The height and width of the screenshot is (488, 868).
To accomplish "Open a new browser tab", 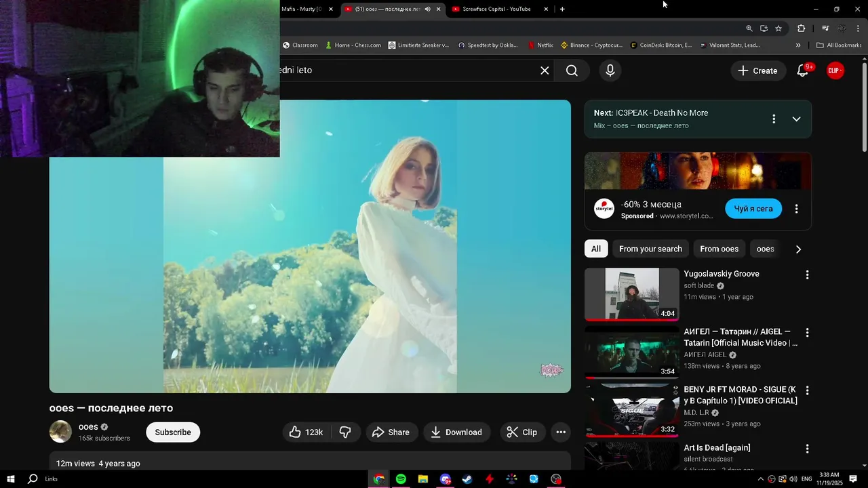I will point(562,9).
